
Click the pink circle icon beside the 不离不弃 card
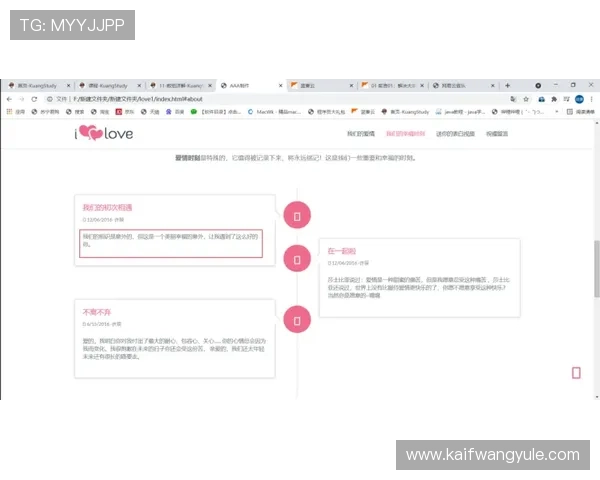[297, 319]
